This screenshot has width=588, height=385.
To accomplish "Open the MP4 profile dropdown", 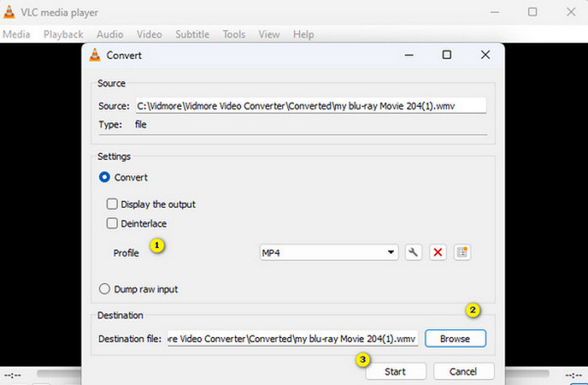I will pyautogui.click(x=328, y=252).
